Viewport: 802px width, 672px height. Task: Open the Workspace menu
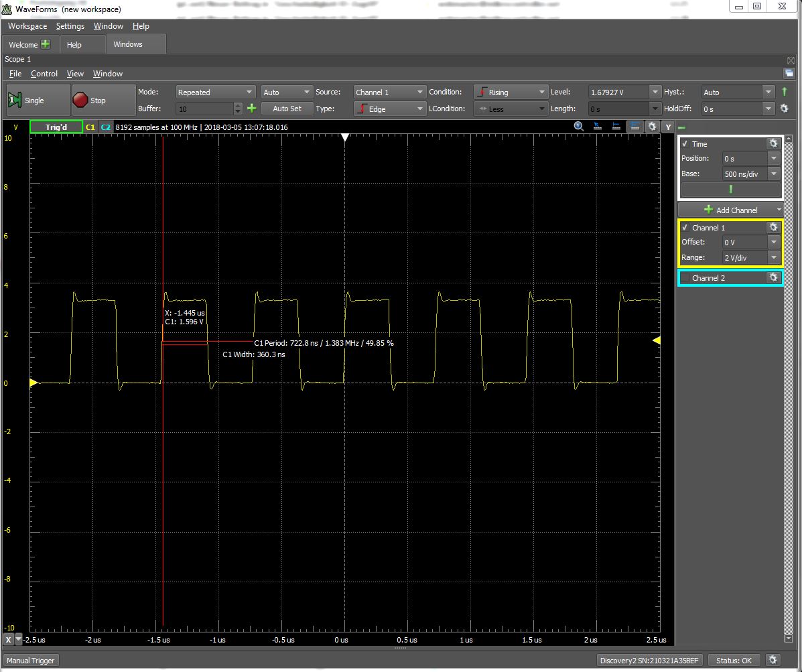27,26
